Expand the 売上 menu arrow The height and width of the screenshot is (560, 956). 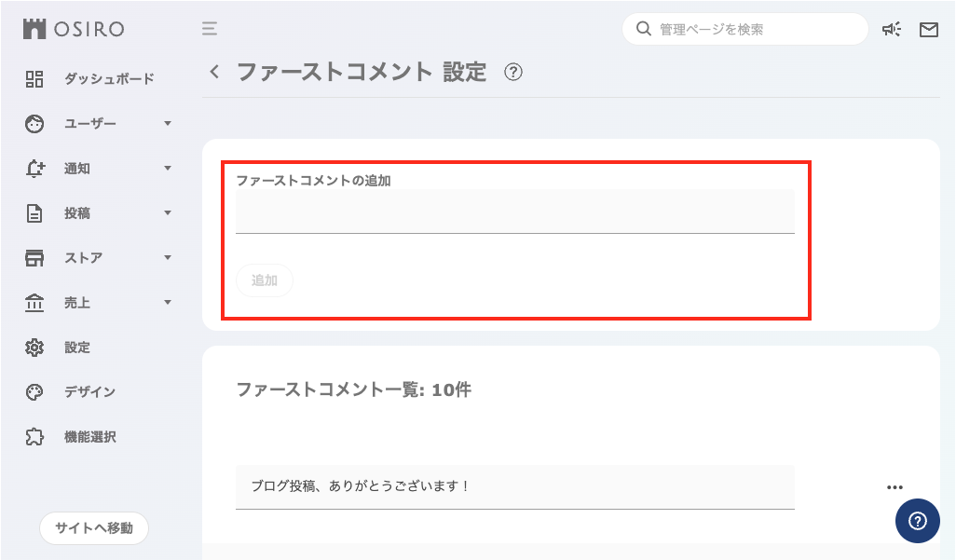click(168, 302)
